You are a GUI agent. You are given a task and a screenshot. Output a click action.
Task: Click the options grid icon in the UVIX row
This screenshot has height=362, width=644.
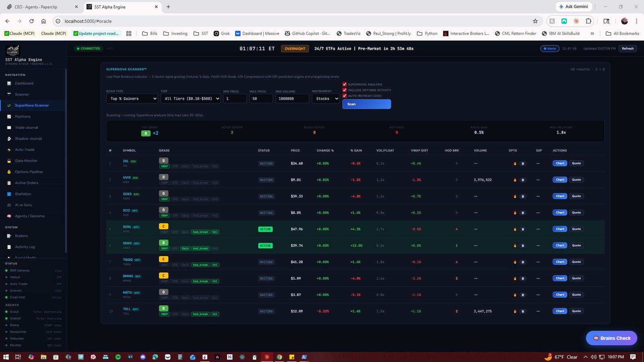click(x=523, y=180)
